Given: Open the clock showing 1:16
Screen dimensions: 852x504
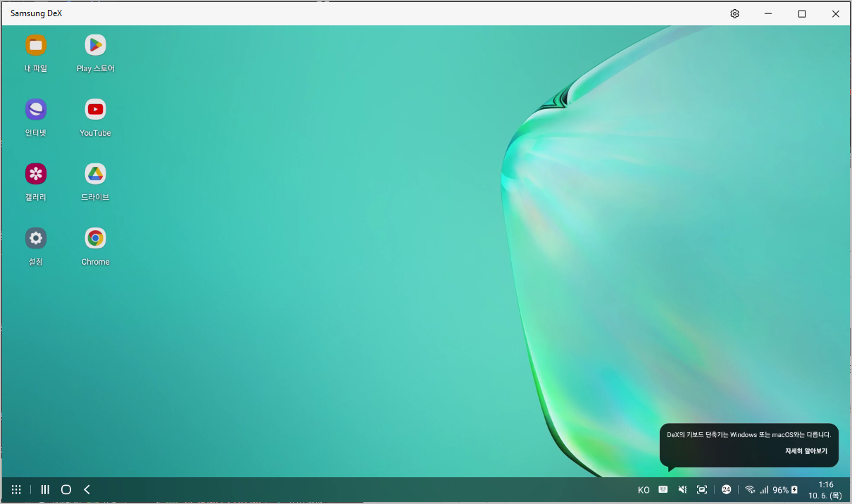Looking at the screenshot, I should (x=826, y=484).
